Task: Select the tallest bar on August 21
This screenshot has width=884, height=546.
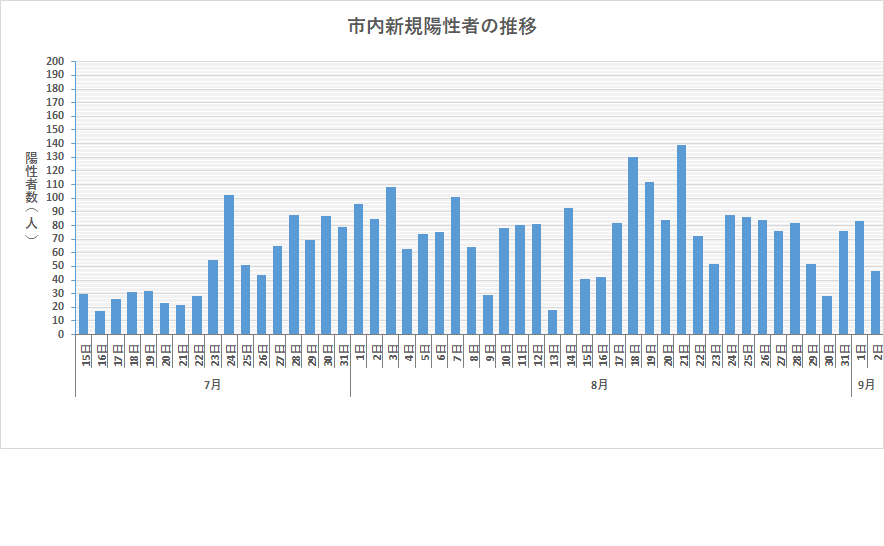Action: (x=682, y=240)
